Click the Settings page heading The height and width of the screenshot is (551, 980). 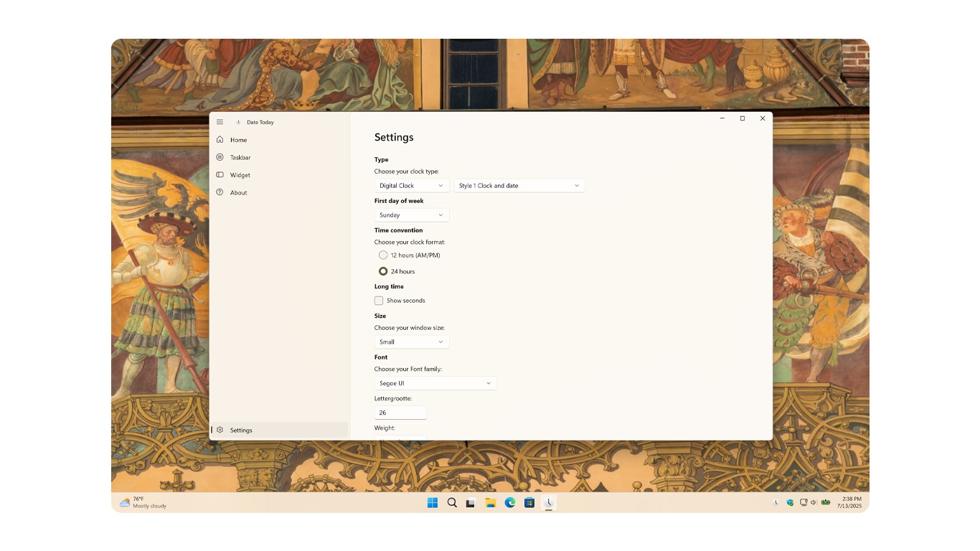[x=394, y=137]
